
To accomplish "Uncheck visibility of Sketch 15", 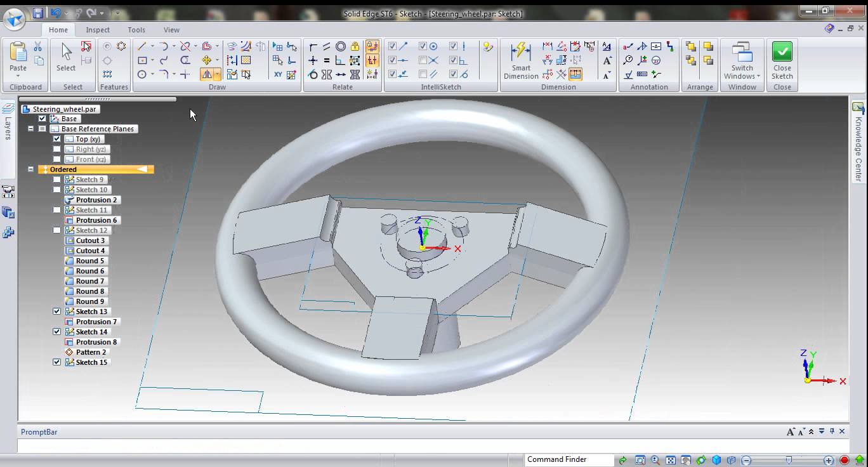I will tap(56, 362).
